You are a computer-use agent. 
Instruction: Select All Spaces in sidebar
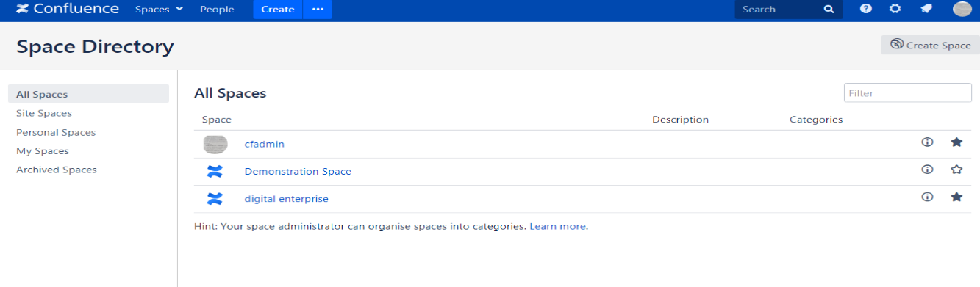[x=88, y=94]
